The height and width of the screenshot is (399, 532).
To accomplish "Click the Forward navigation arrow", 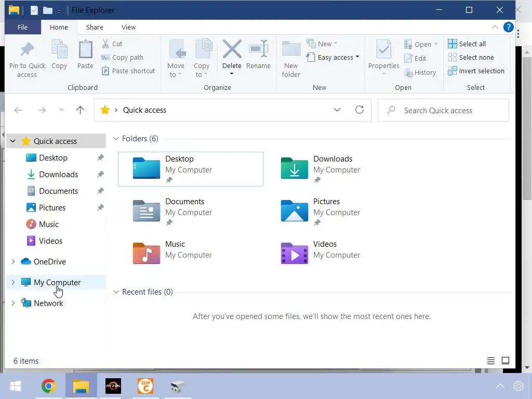I will coord(42,110).
